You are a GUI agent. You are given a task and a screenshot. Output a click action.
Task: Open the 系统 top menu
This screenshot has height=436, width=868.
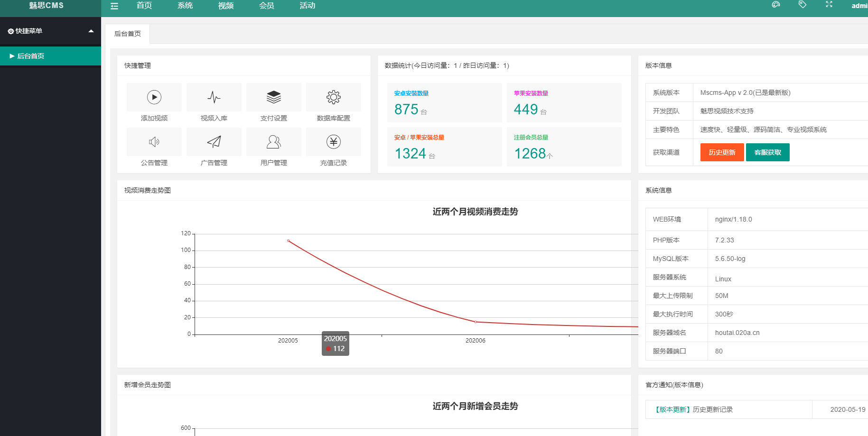point(185,6)
